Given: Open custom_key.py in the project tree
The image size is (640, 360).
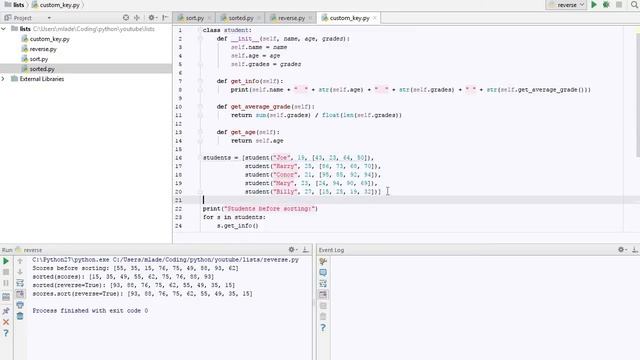Looking at the screenshot, I should coord(49,39).
